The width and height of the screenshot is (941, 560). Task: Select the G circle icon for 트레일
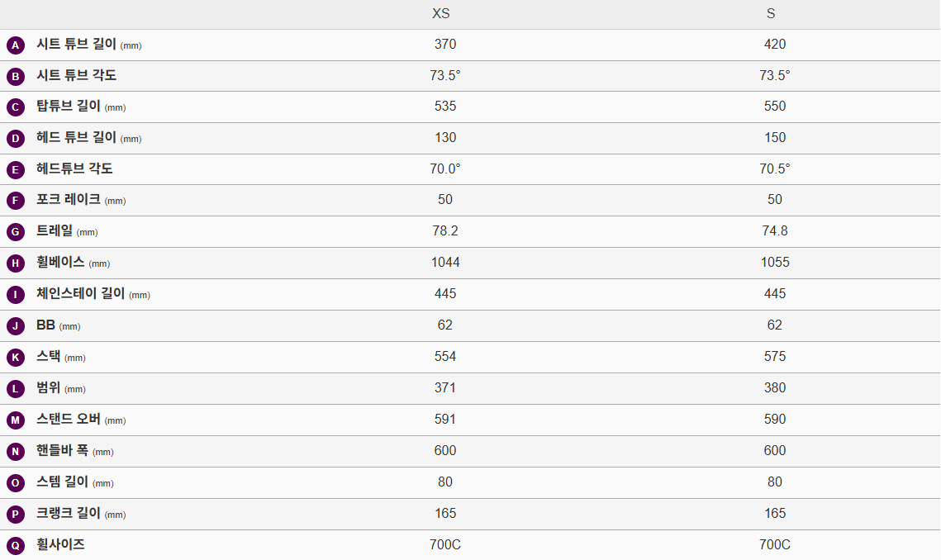click(16, 232)
